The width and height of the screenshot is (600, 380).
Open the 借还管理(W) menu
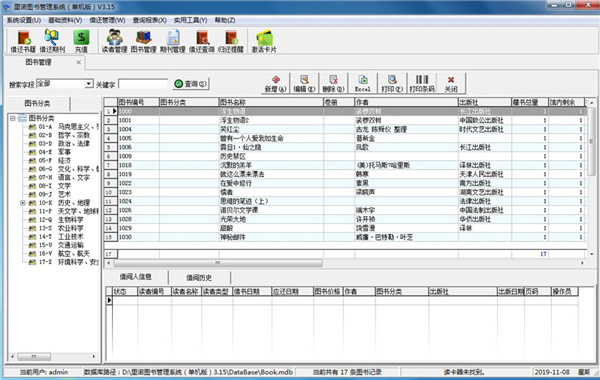pos(107,20)
